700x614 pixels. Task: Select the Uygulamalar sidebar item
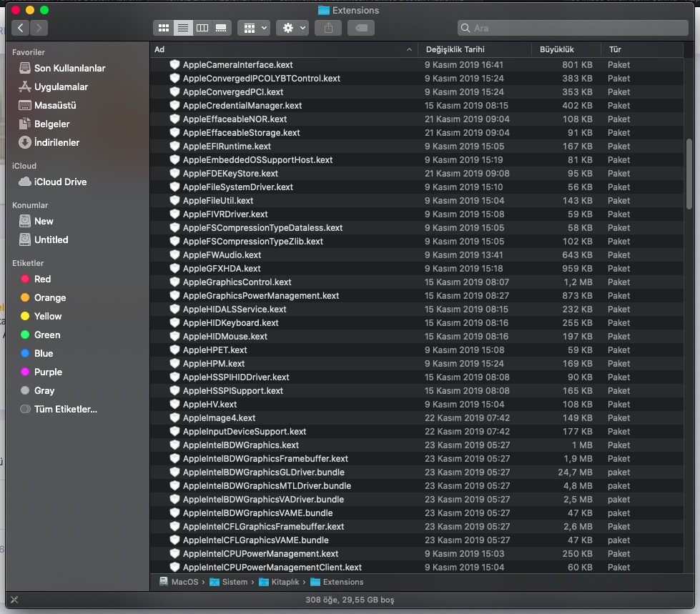click(61, 86)
